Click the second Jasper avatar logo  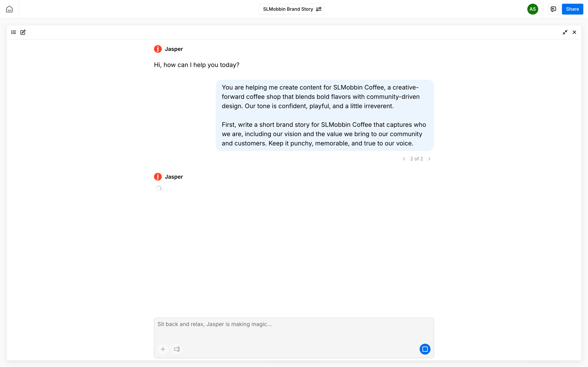pos(158,177)
